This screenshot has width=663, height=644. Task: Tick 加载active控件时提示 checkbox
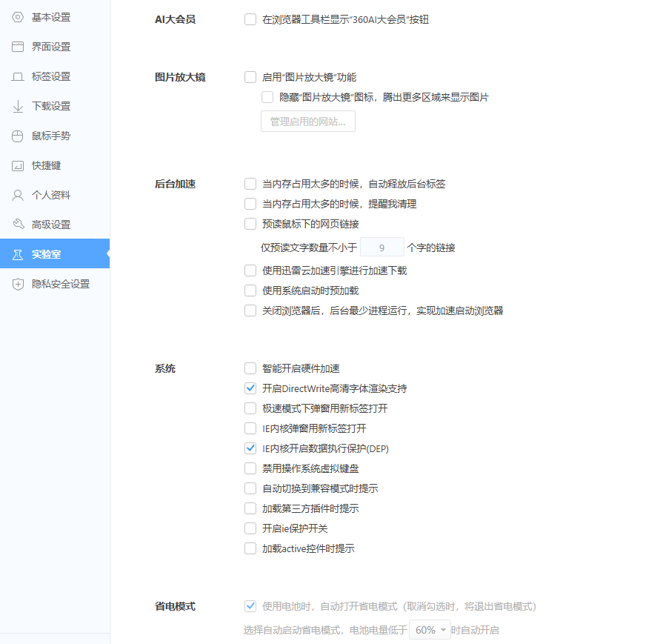click(x=250, y=549)
